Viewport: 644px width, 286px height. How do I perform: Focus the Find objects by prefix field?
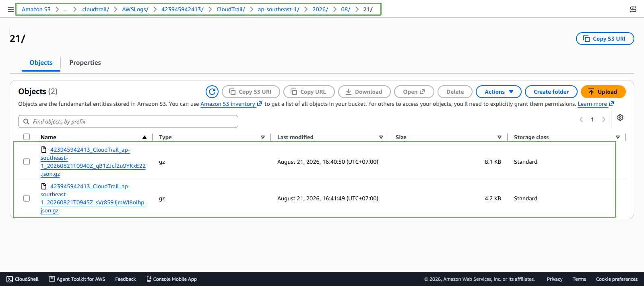(x=128, y=121)
